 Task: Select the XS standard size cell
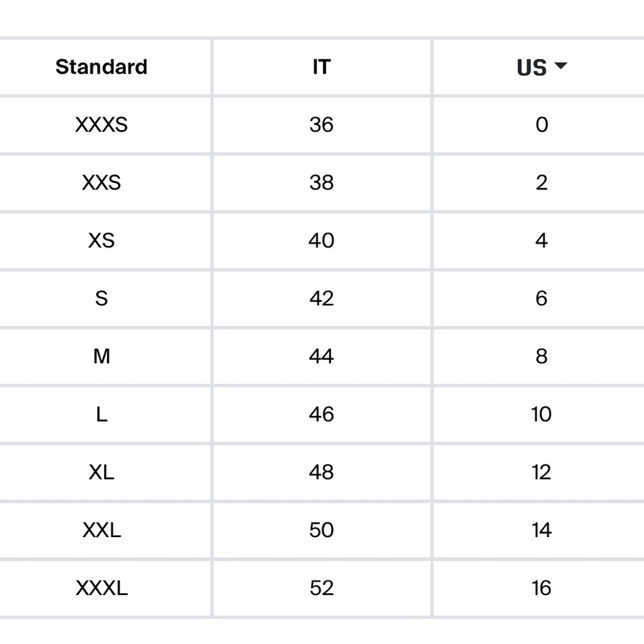click(102, 240)
